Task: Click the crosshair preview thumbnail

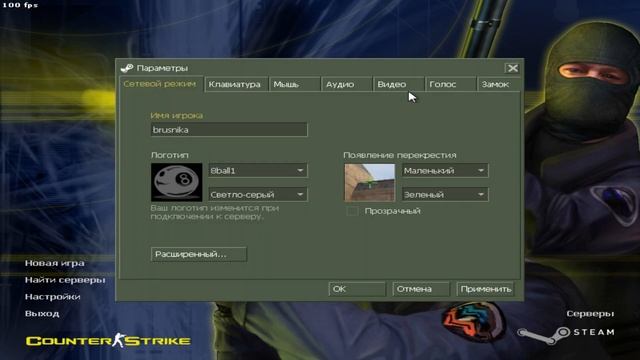Action: pyautogui.click(x=369, y=182)
